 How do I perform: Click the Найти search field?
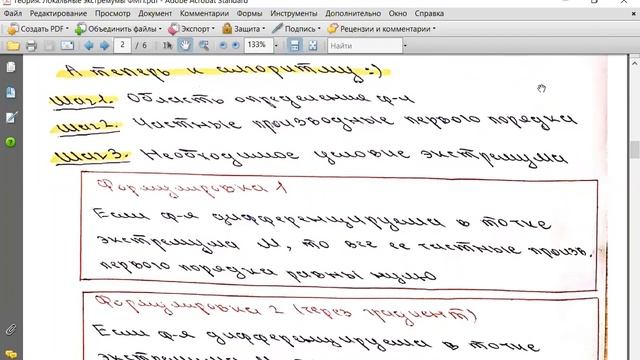coord(365,45)
